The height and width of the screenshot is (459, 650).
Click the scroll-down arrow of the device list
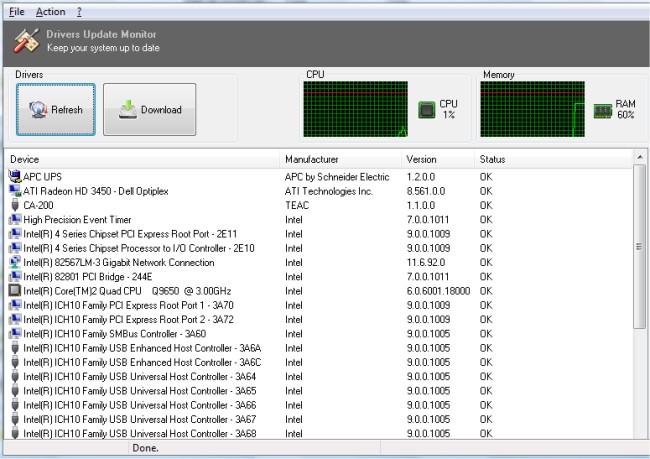(x=640, y=434)
